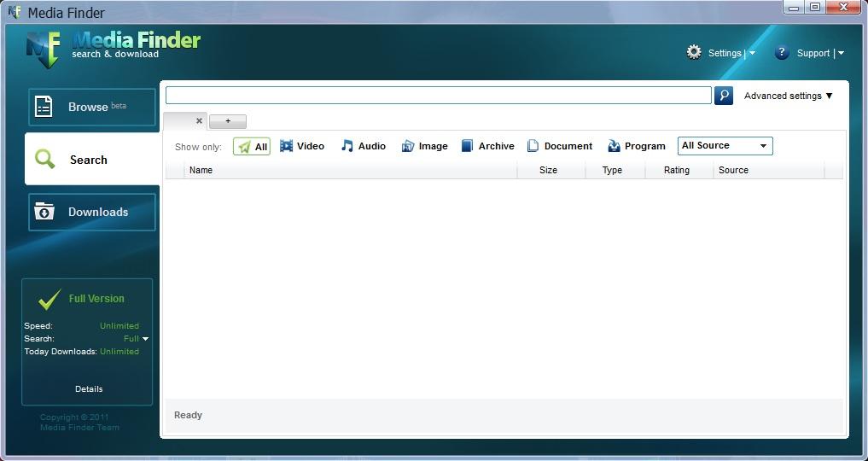Open the Details link

point(89,389)
